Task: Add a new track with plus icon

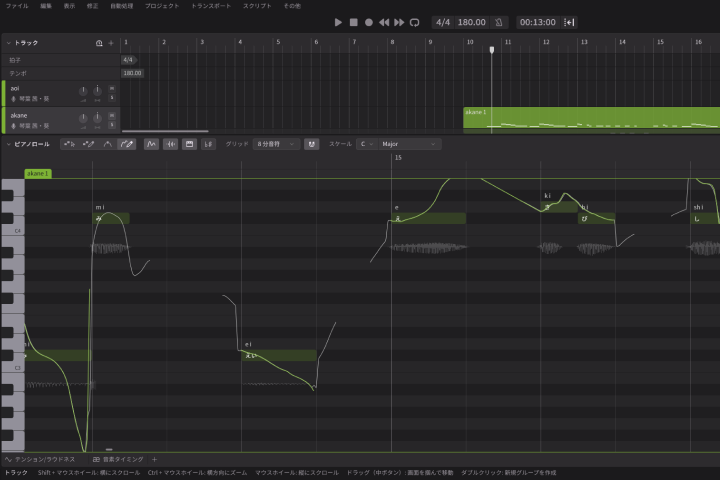Action: point(111,43)
